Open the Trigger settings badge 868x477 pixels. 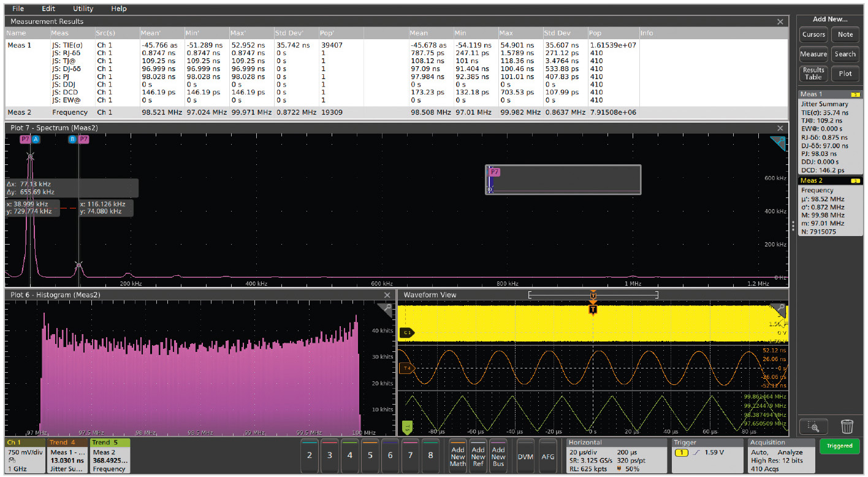pyautogui.click(x=706, y=456)
